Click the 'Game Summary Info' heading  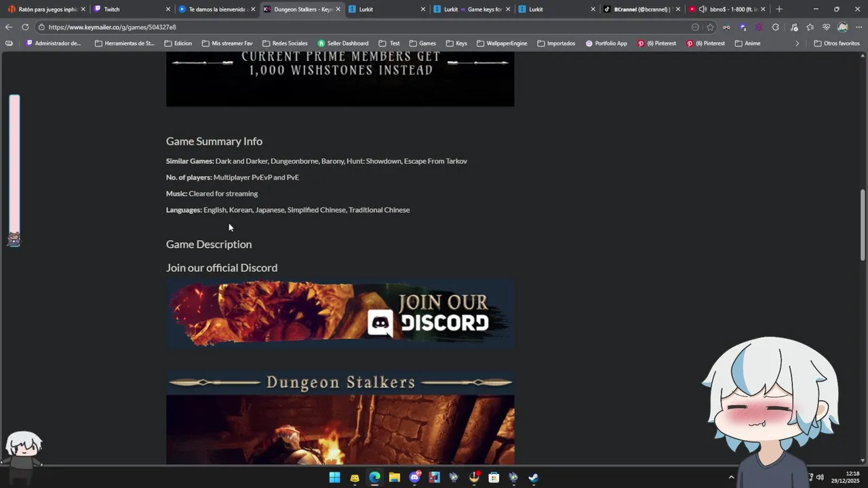[x=214, y=141]
